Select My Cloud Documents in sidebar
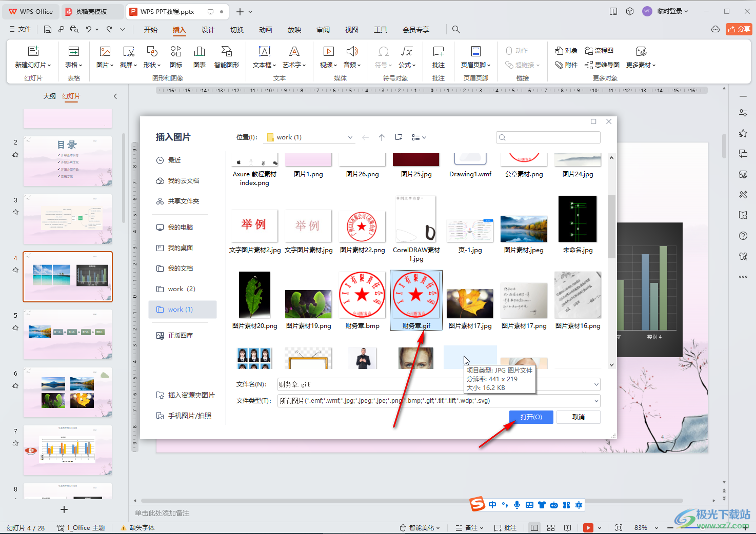This screenshot has height=534, width=756. [x=177, y=181]
